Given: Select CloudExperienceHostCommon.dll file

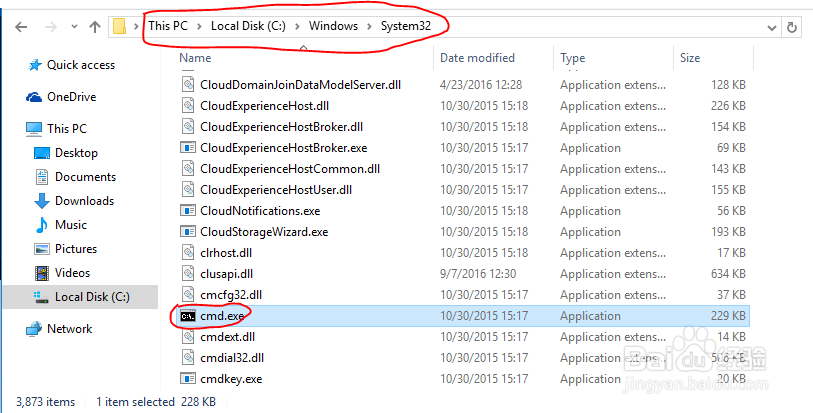Looking at the screenshot, I should point(290,168).
